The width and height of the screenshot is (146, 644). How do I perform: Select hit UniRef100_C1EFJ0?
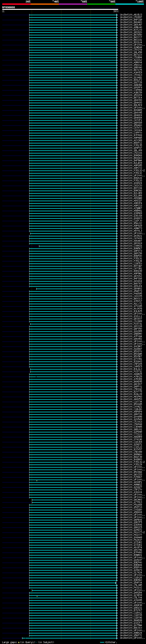click(x=131, y=221)
